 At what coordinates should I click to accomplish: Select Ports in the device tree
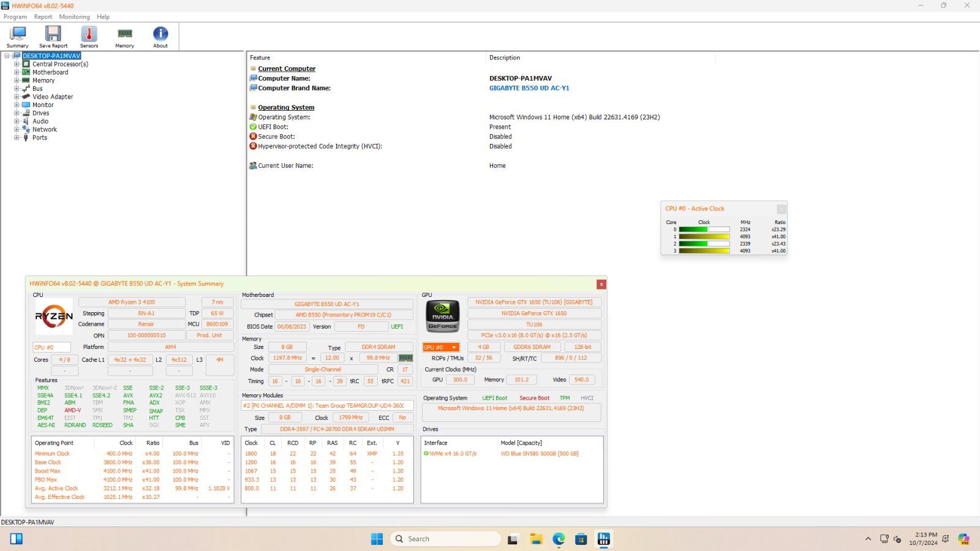[x=40, y=138]
